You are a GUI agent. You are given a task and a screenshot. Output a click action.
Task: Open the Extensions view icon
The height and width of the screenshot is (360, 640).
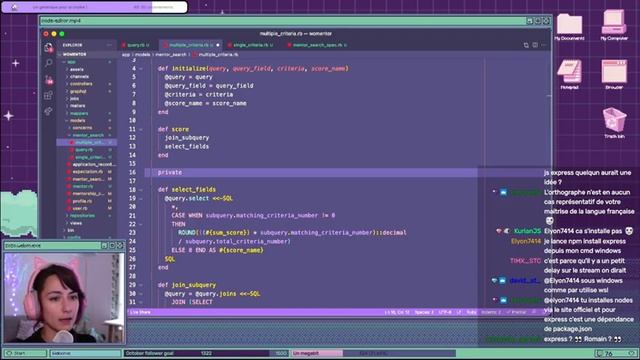tap(48, 96)
